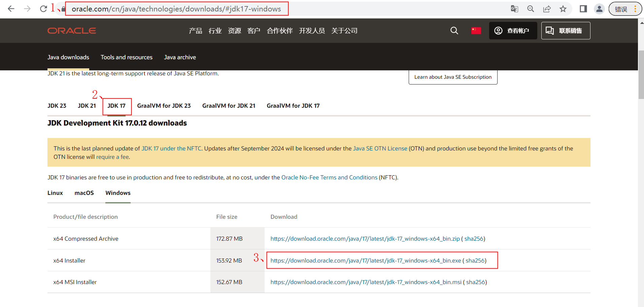Open Java SE OTN License link

[x=380, y=148]
